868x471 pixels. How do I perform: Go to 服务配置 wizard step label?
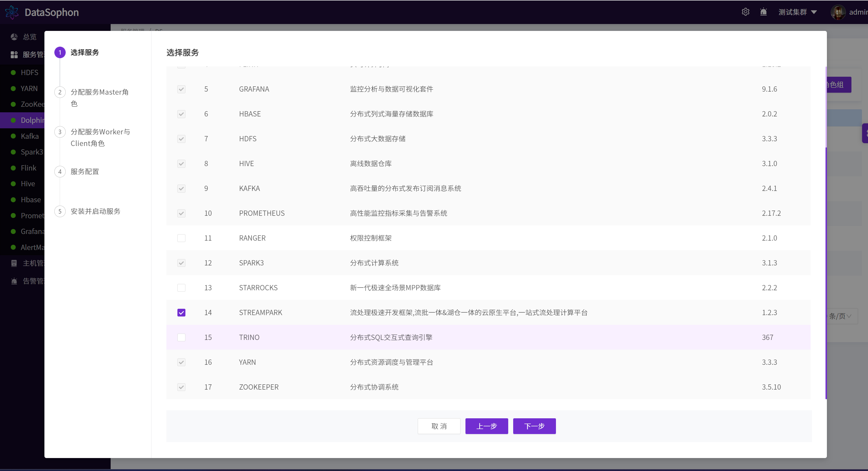click(85, 172)
